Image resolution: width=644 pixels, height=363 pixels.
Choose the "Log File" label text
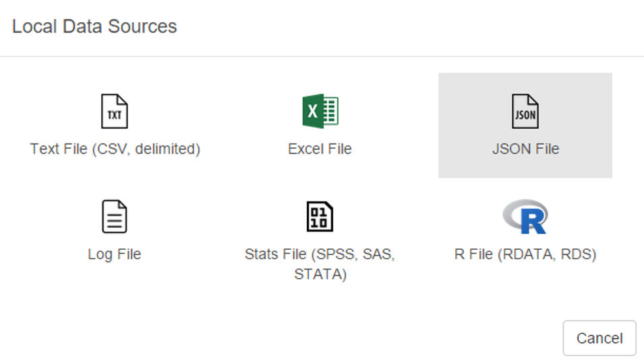point(115,255)
